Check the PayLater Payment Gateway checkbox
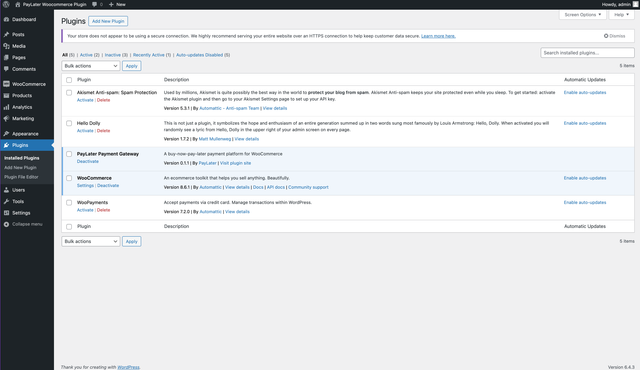 coord(69,154)
